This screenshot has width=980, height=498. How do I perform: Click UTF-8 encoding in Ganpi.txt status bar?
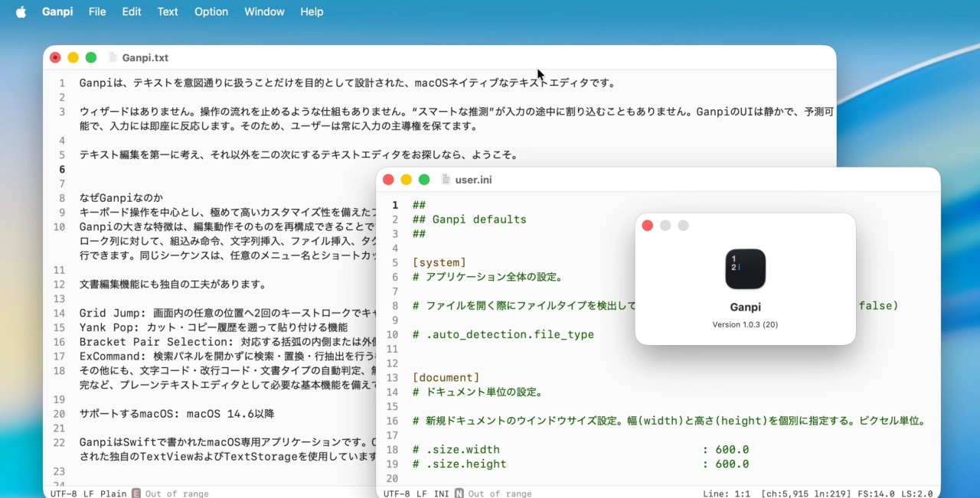(64, 493)
